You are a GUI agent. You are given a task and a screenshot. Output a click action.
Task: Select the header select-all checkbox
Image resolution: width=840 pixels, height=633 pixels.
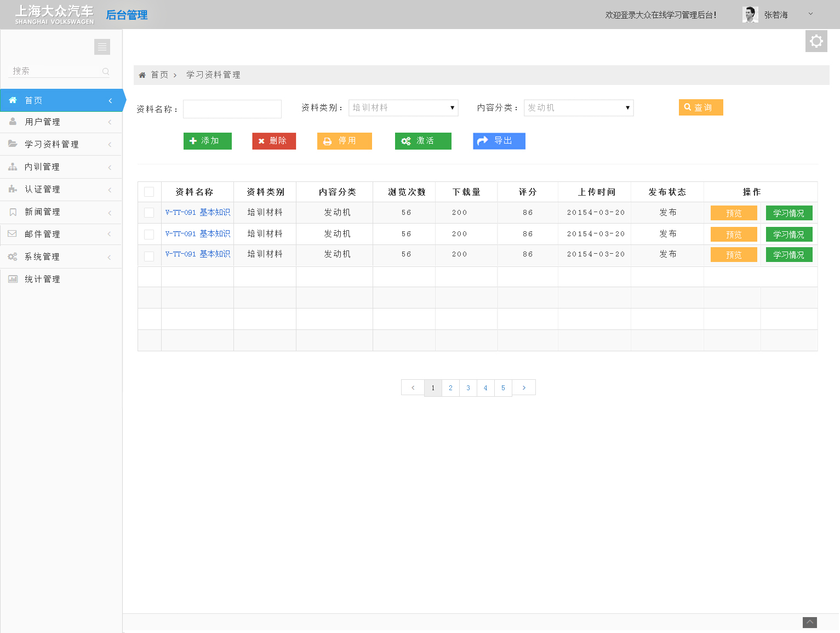point(149,192)
